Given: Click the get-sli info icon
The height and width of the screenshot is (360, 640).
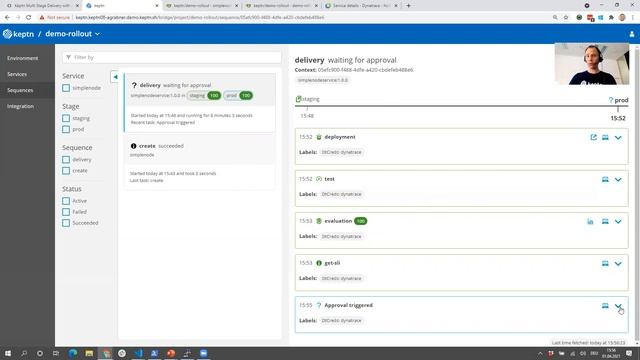Looking at the screenshot, I should point(319,263).
